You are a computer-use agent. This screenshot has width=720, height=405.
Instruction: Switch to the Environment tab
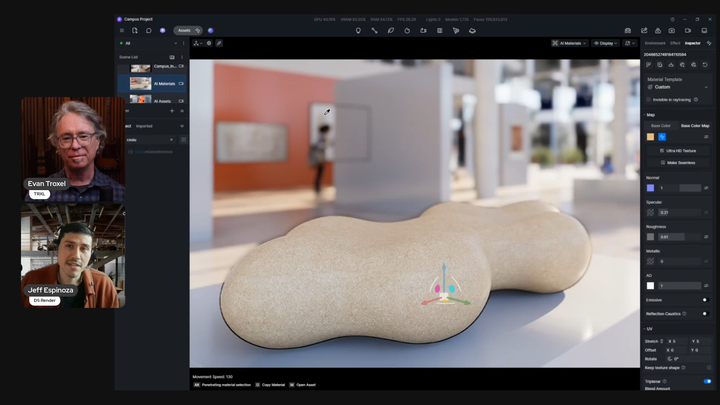[x=655, y=43]
